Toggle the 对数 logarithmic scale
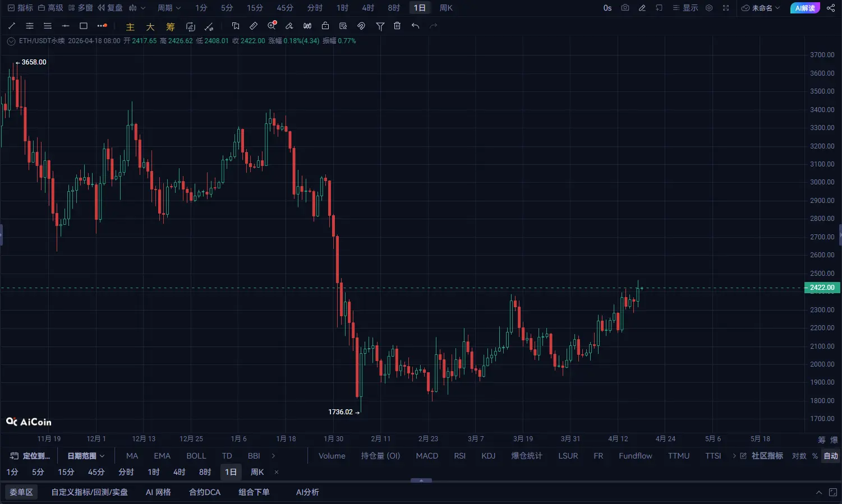Viewport: 842px width, 504px height. [x=799, y=456]
